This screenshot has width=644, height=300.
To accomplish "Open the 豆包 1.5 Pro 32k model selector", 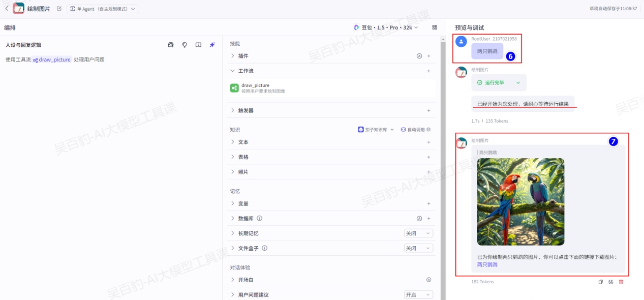I will (x=386, y=27).
